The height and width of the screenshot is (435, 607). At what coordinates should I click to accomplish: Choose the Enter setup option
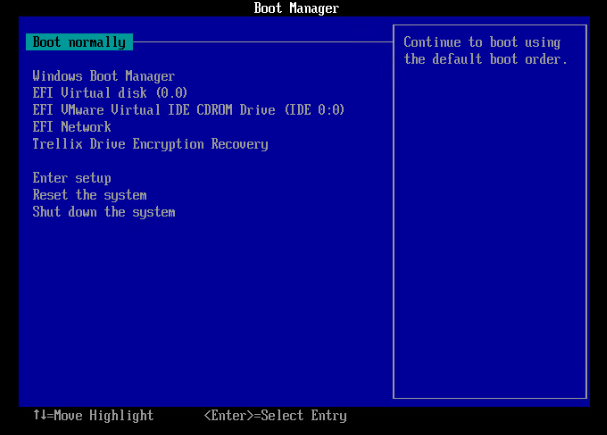click(72, 178)
